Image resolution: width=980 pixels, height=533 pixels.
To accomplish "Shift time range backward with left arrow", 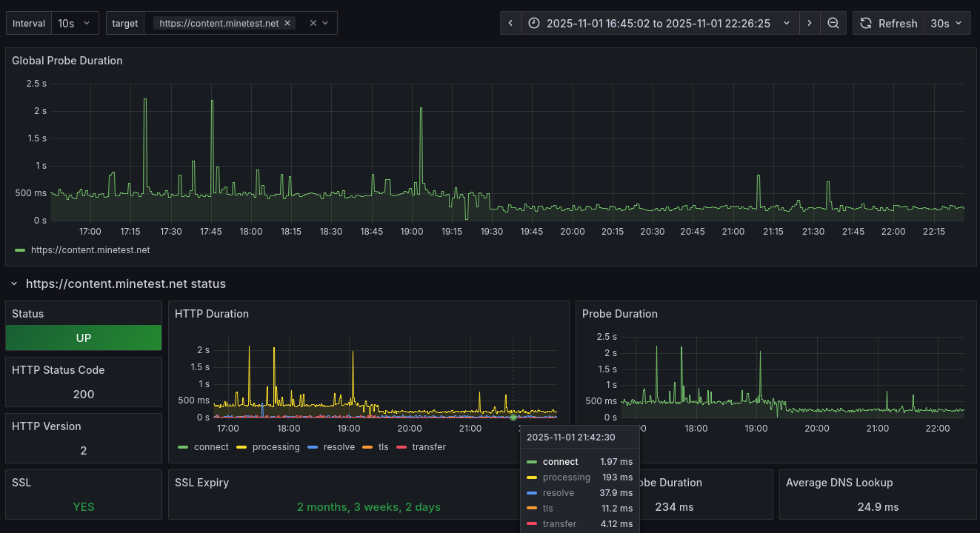I will pos(510,23).
